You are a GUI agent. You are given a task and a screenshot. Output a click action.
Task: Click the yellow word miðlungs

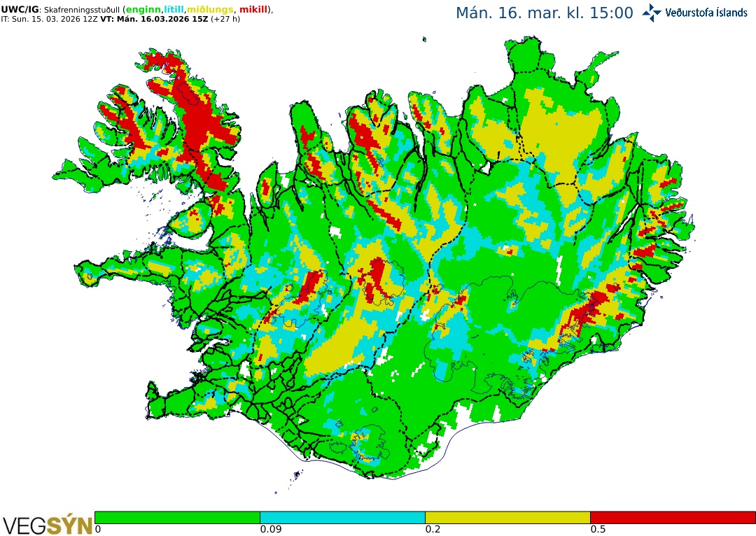210,10
